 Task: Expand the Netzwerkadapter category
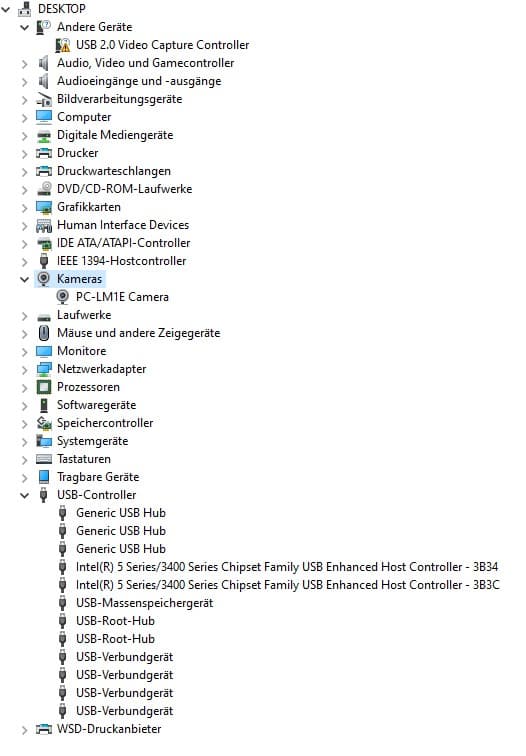[25, 369]
